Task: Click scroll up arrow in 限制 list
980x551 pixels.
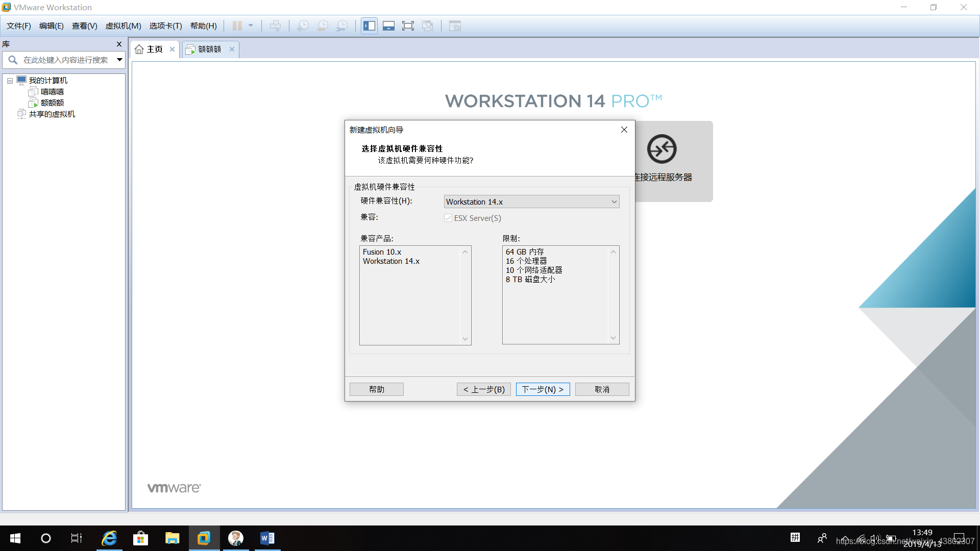Action: 613,252
